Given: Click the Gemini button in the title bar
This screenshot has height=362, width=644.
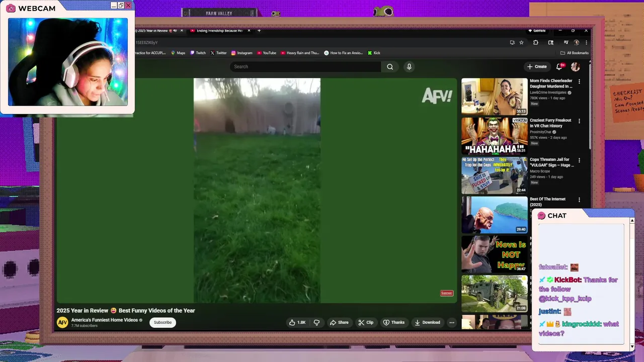Looking at the screenshot, I should point(537,31).
